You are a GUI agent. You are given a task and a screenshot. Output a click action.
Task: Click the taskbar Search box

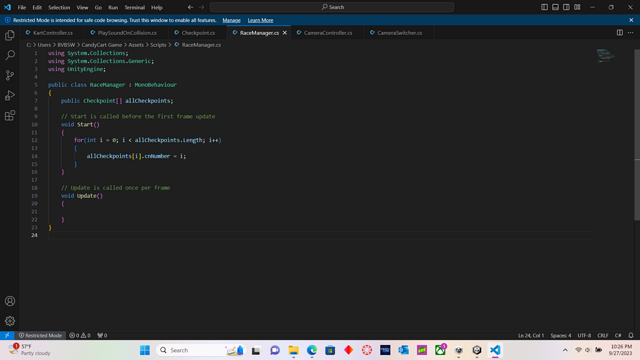(200, 350)
